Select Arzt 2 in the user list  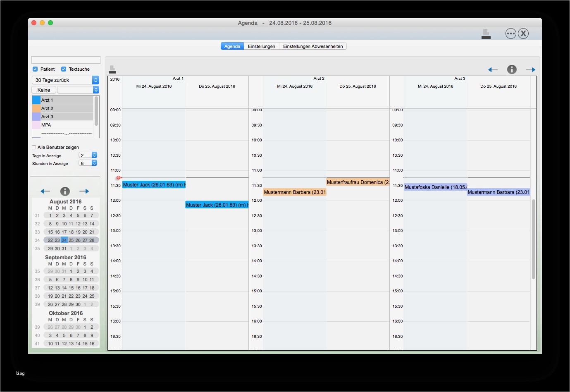coord(67,108)
